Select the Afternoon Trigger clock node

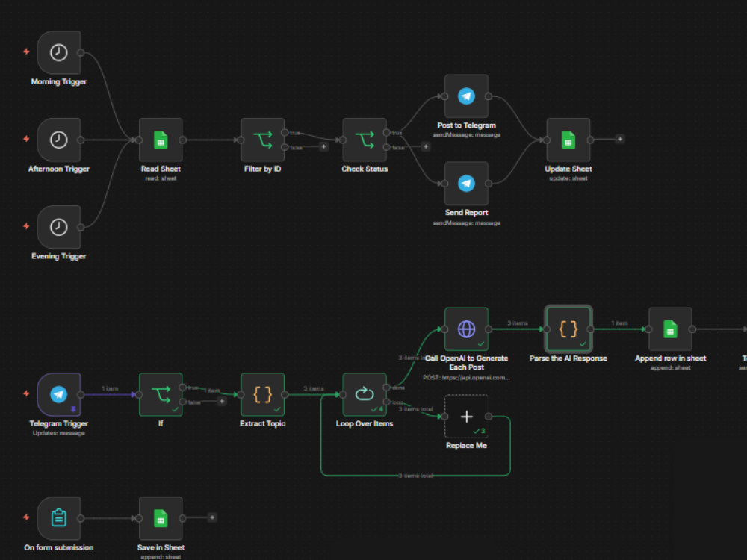58,140
